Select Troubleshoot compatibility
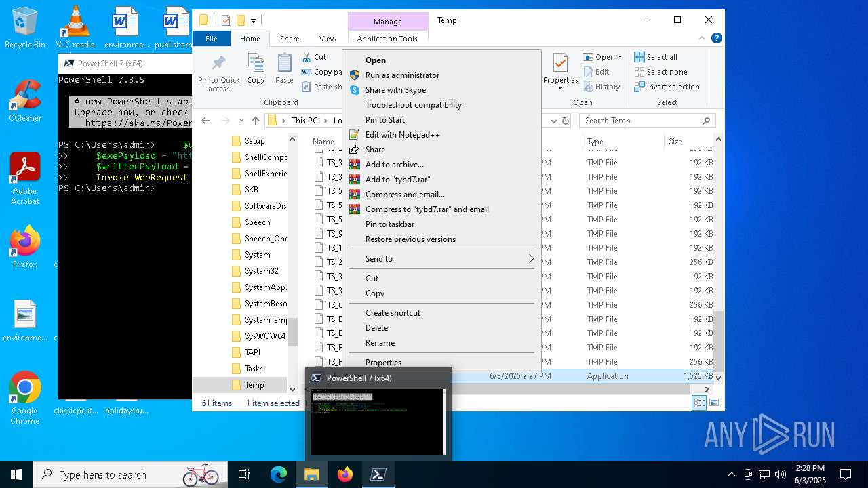This screenshot has width=868, height=488. pos(442,104)
